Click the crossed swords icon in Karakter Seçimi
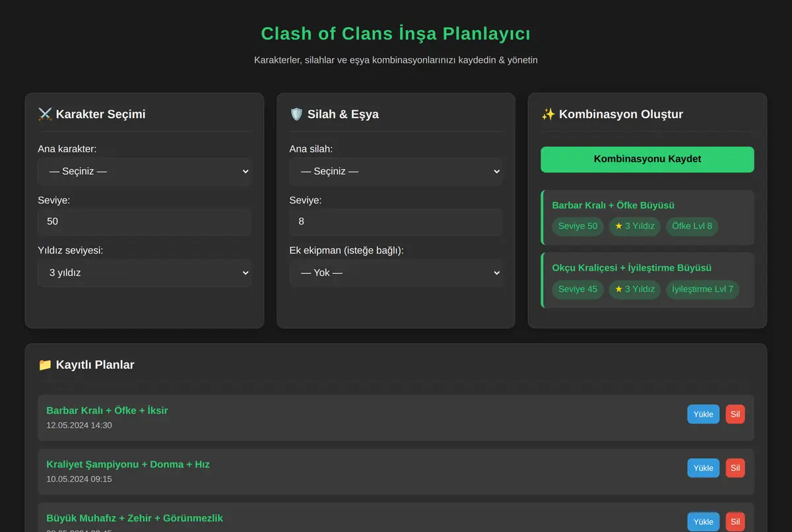Image resolution: width=792 pixels, height=532 pixels. [45, 114]
